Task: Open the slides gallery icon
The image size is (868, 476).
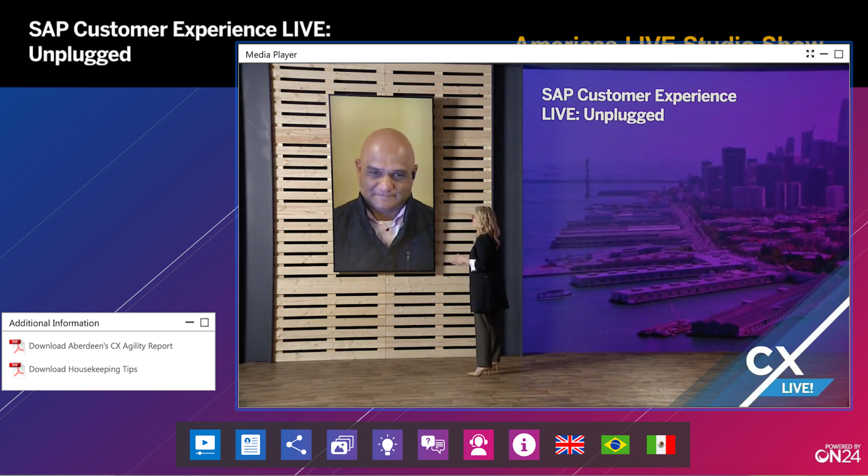Action: point(342,445)
